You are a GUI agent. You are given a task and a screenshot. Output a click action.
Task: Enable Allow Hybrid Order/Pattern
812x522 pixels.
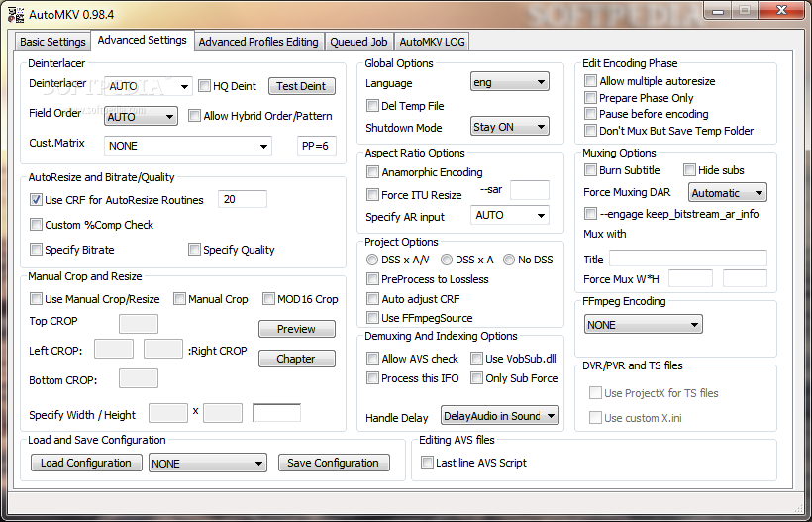(194, 116)
